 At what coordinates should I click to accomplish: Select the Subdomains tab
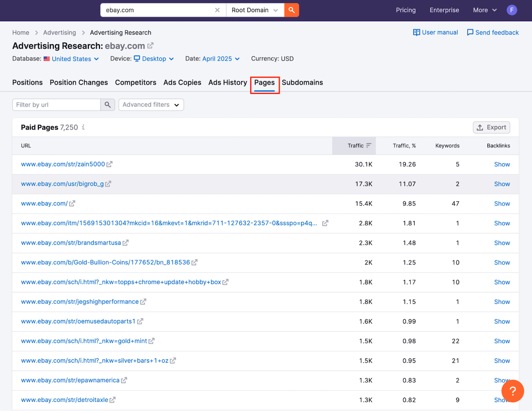point(302,83)
